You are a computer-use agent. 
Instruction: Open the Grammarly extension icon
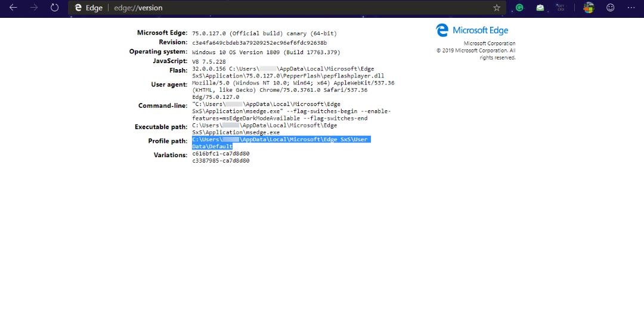point(519,7)
